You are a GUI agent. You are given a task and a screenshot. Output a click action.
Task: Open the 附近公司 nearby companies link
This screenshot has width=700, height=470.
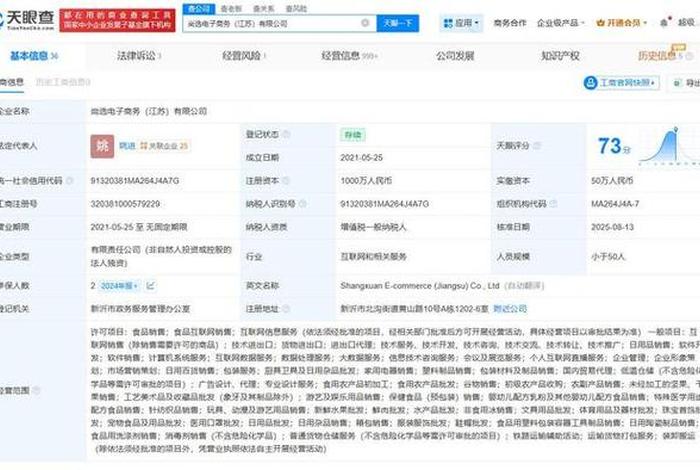510,308
